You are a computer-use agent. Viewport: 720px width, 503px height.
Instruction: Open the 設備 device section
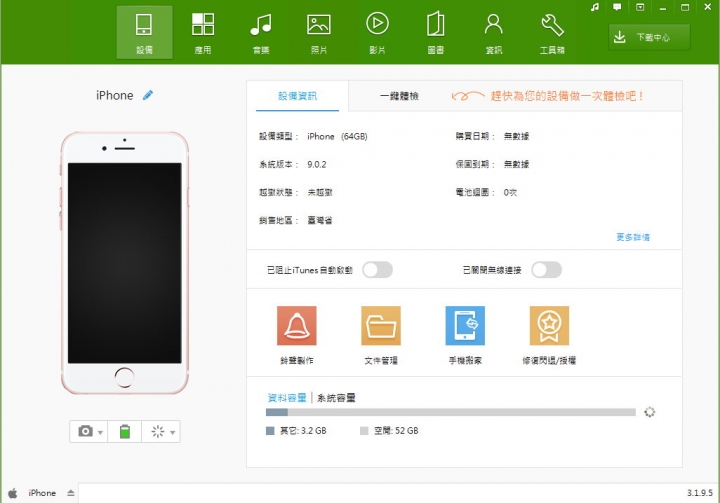tap(144, 33)
